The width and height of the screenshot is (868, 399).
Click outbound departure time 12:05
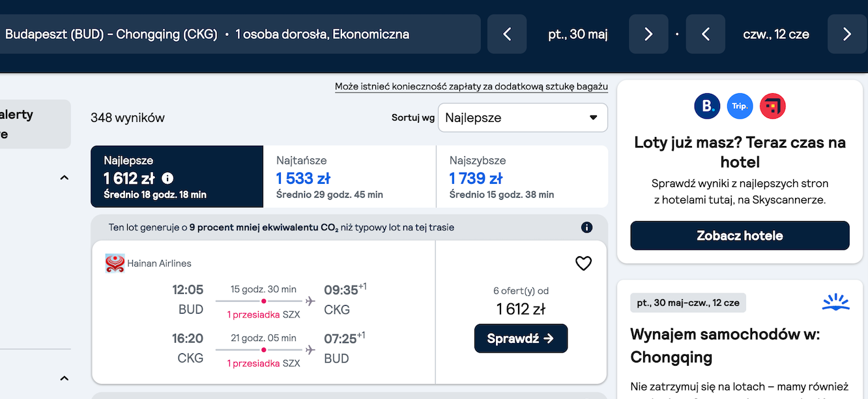(x=188, y=289)
